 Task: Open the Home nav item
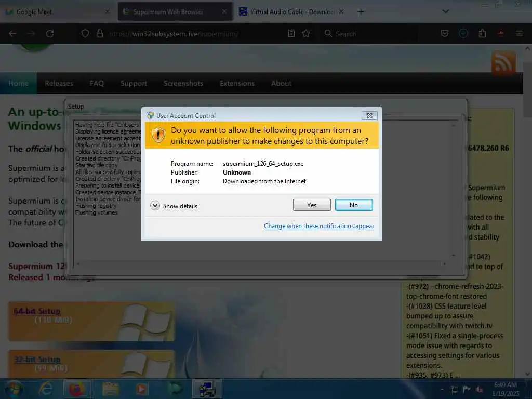point(18,84)
